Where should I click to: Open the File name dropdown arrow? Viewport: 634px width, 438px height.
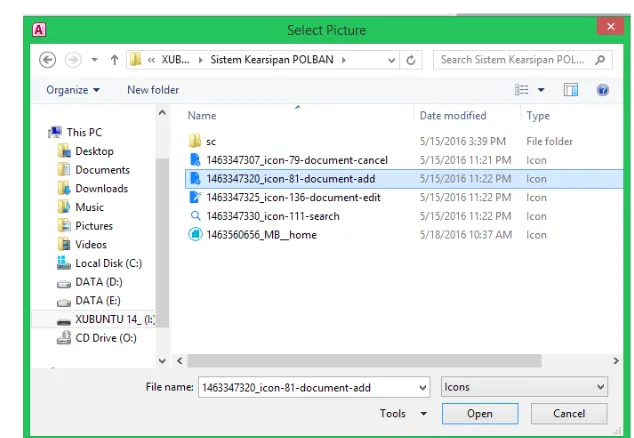(423, 387)
